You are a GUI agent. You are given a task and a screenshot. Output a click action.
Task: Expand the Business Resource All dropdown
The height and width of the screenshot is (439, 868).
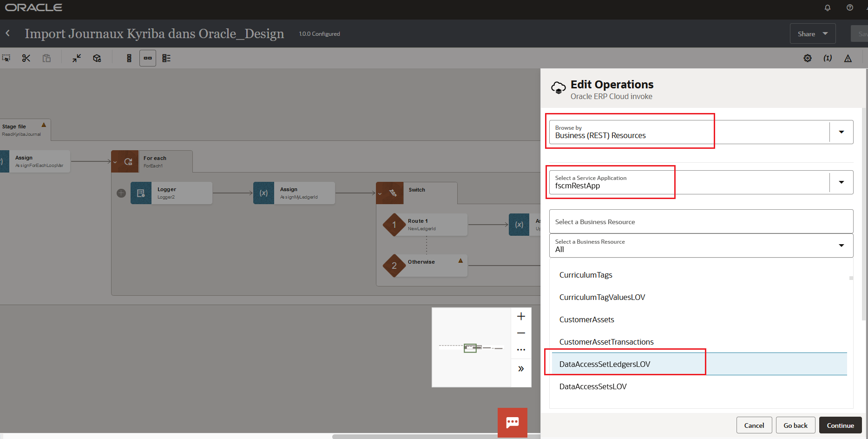841,246
